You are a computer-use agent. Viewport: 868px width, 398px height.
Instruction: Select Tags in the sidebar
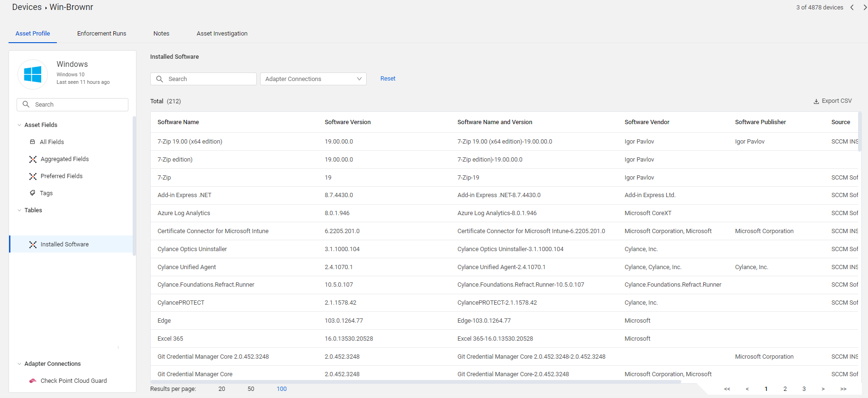click(x=46, y=193)
